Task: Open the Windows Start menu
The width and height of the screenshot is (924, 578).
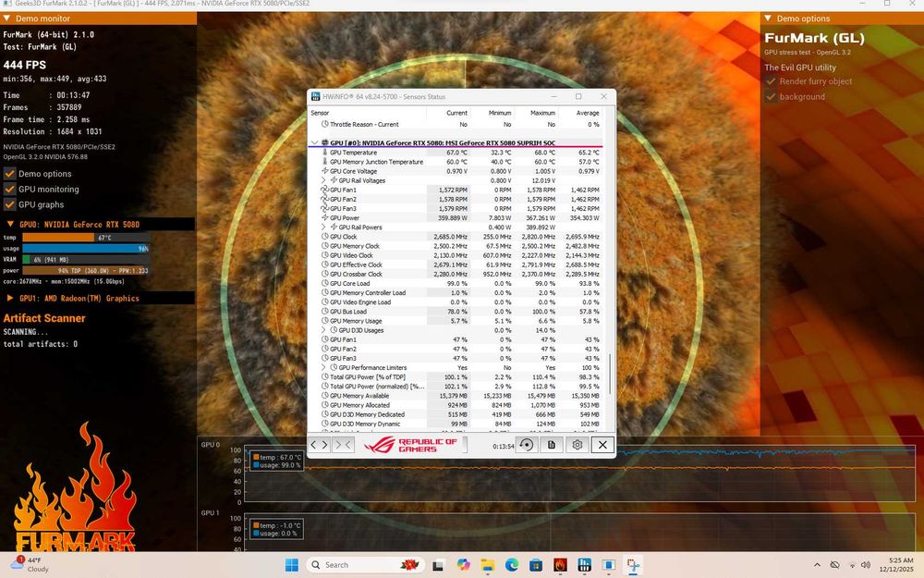Action: [x=292, y=565]
